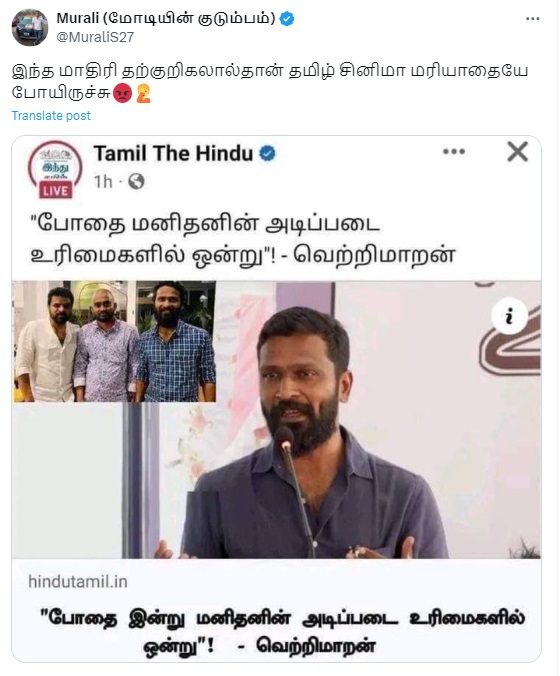Open the inset photo of three men
The image size is (560, 676).
coord(115,341)
